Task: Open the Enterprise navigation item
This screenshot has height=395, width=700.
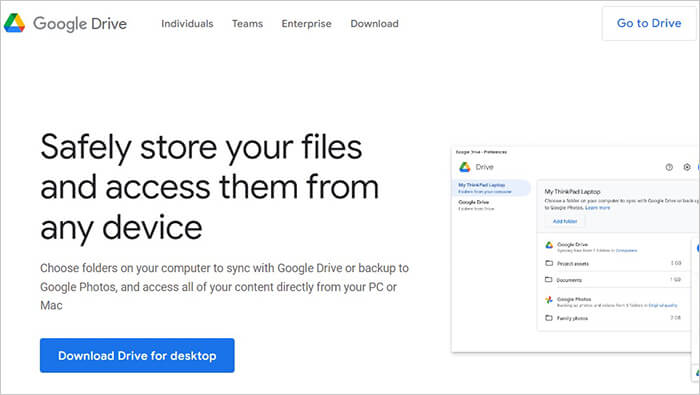Action: tap(306, 24)
